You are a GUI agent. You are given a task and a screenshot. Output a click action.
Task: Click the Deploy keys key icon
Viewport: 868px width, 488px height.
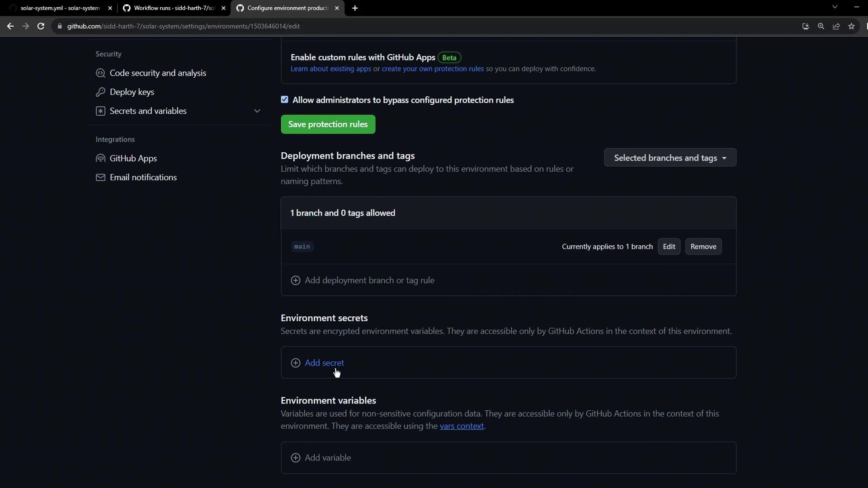(x=100, y=92)
